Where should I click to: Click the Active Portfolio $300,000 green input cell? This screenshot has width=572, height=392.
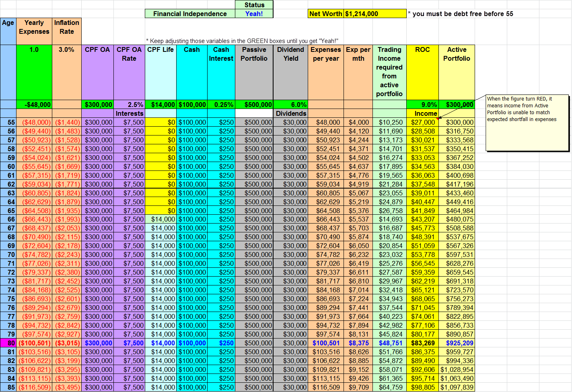457,105
